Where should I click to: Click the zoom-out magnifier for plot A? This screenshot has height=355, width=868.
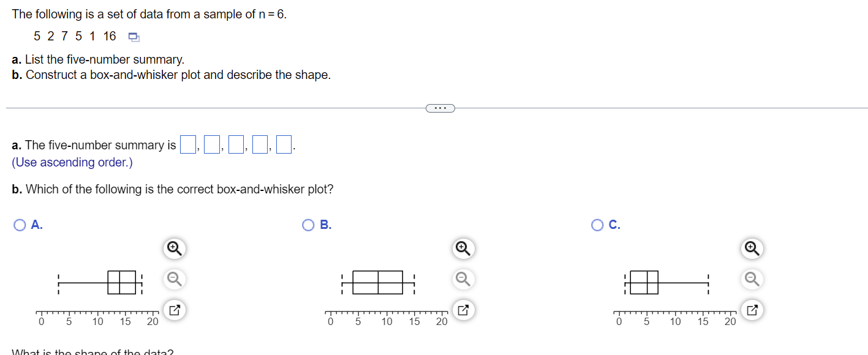click(173, 279)
